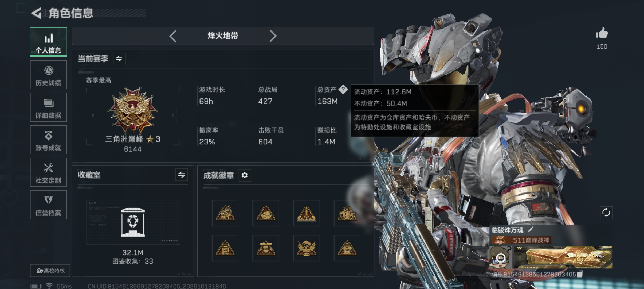Screen dimensions: 644x289
Task: Open 成就徽章 gear settings
Action: tap(245, 175)
